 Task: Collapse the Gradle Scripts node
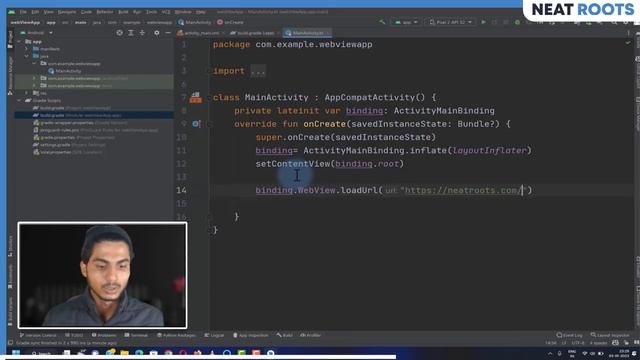coord(19,100)
